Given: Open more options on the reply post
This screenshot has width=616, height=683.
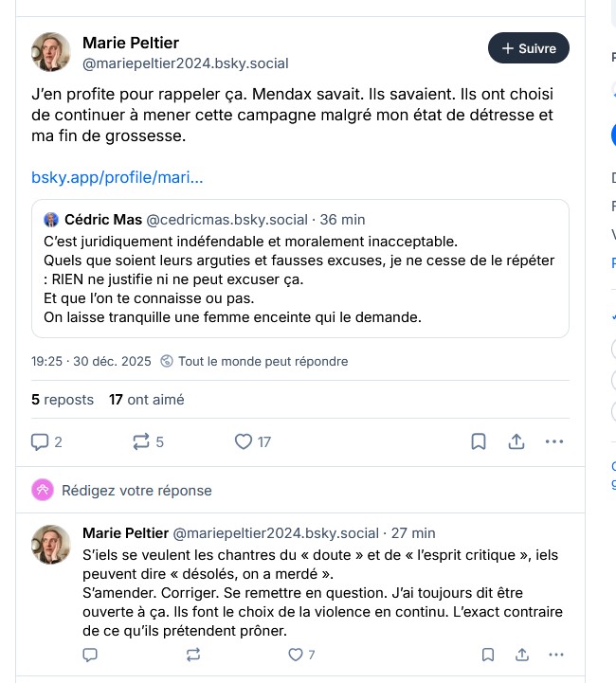Looking at the screenshot, I should coord(556,655).
